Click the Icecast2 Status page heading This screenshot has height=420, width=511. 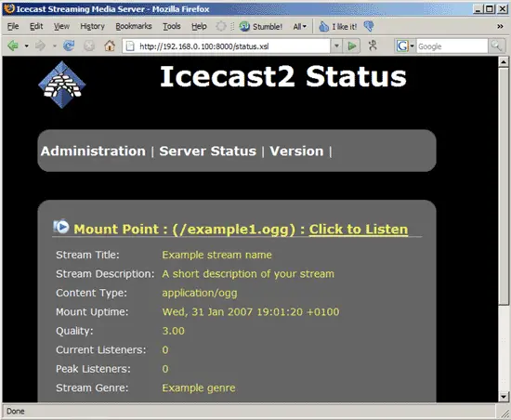click(283, 76)
